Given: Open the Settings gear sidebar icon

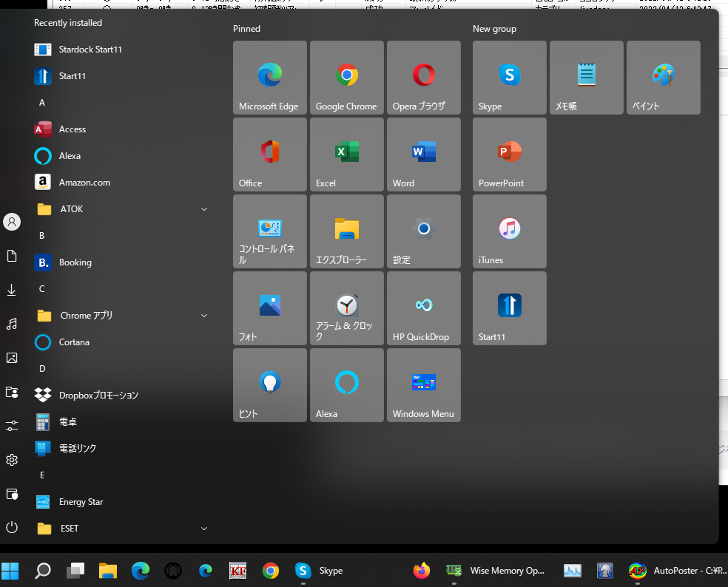Looking at the screenshot, I should point(12,460).
